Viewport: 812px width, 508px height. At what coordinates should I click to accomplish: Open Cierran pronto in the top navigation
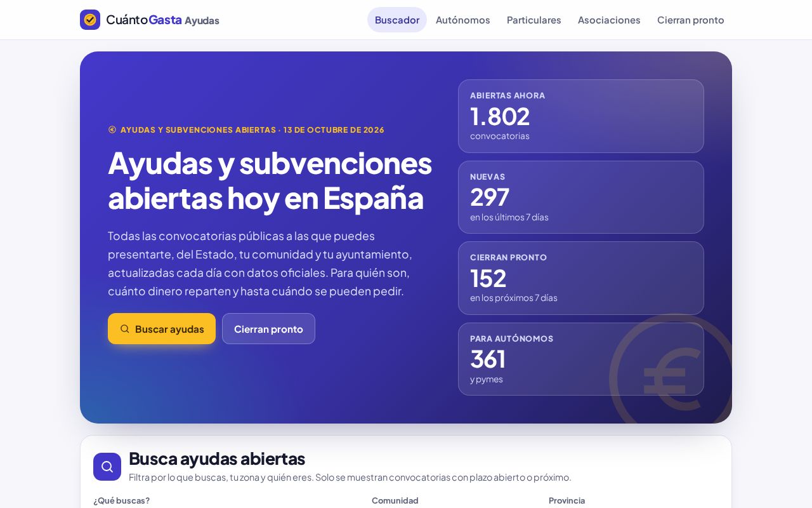pyautogui.click(x=691, y=20)
